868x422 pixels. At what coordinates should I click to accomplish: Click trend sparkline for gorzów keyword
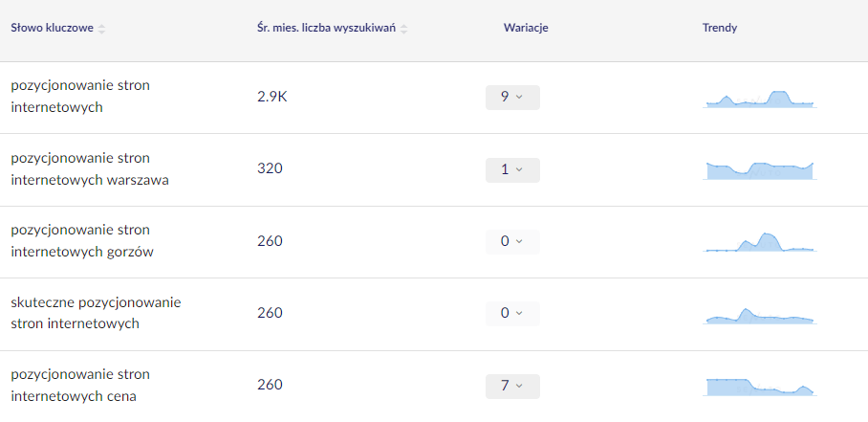pyautogui.click(x=760, y=241)
